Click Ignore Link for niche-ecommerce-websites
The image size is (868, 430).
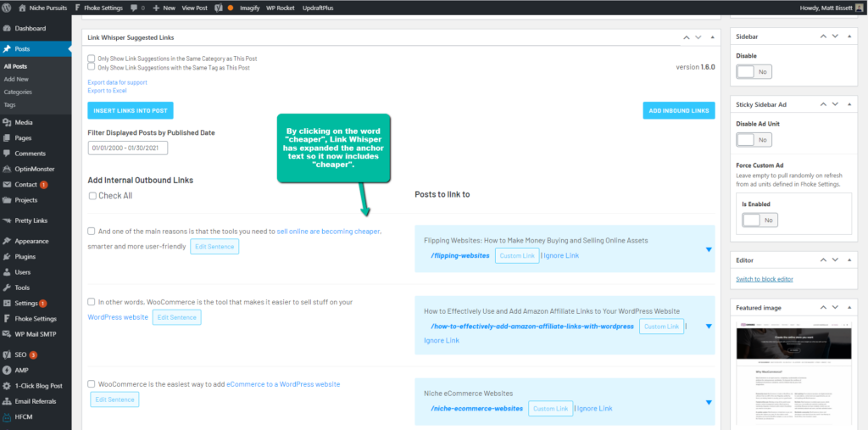[594, 409]
